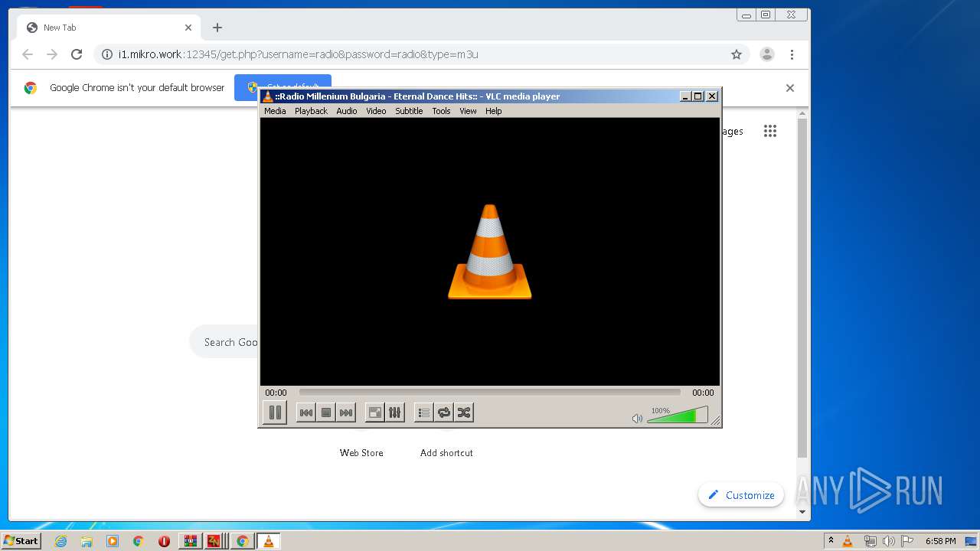Viewport: 980px width, 551px height.
Task: Toggle VLC shuffle random mode
Action: (464, 412)
